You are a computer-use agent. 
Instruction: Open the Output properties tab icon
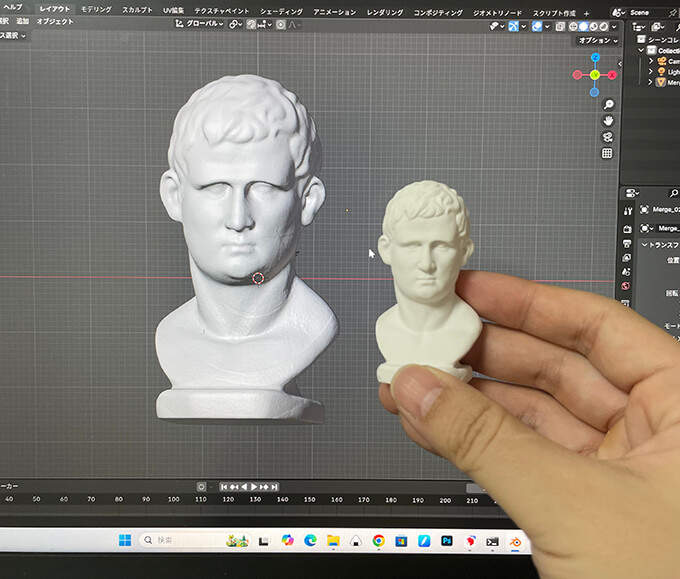[626, 243]
